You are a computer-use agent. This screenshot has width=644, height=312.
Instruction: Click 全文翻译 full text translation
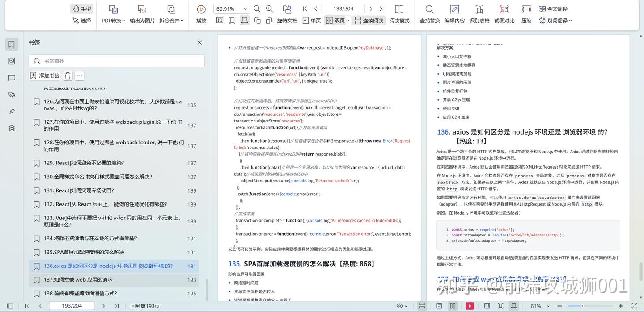[x=553, y=9]
